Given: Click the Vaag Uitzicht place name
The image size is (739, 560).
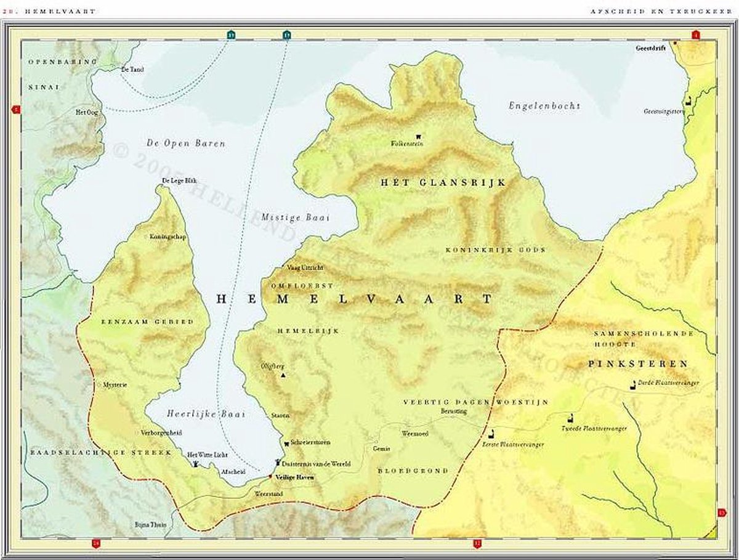Looking at the screenshot, I should pos(305,268).
